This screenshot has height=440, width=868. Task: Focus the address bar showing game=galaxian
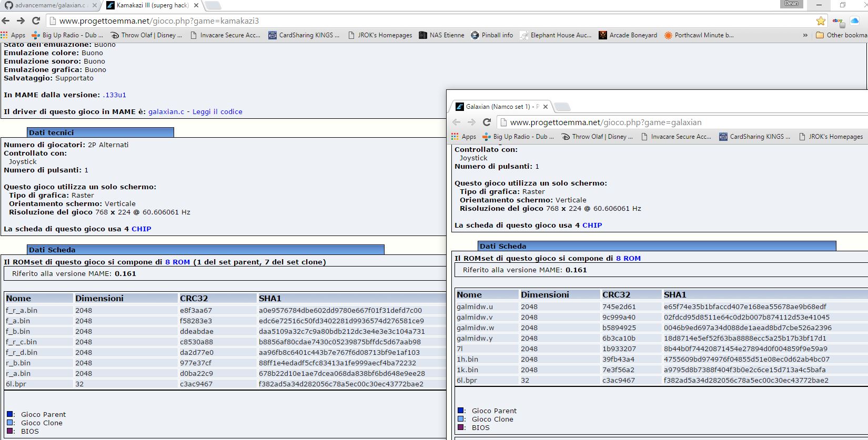(x=682, y=122)
